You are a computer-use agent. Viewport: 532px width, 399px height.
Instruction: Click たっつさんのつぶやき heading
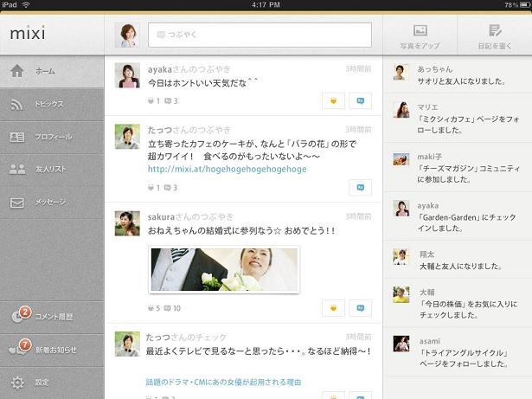(x=189, y=130)
